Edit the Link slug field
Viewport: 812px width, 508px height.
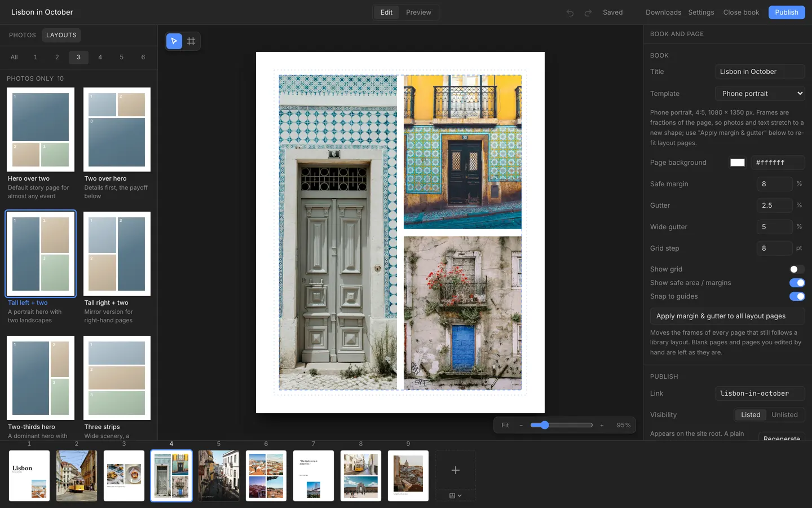(760, 393)
